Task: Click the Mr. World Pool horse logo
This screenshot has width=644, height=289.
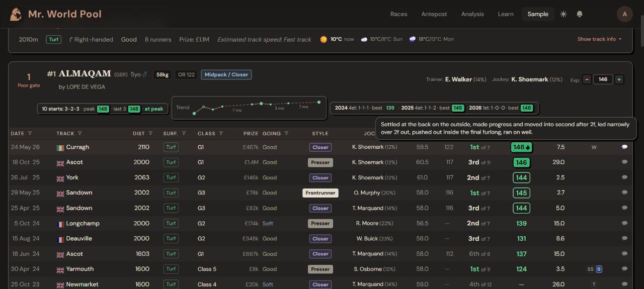Action: [16, 14]
